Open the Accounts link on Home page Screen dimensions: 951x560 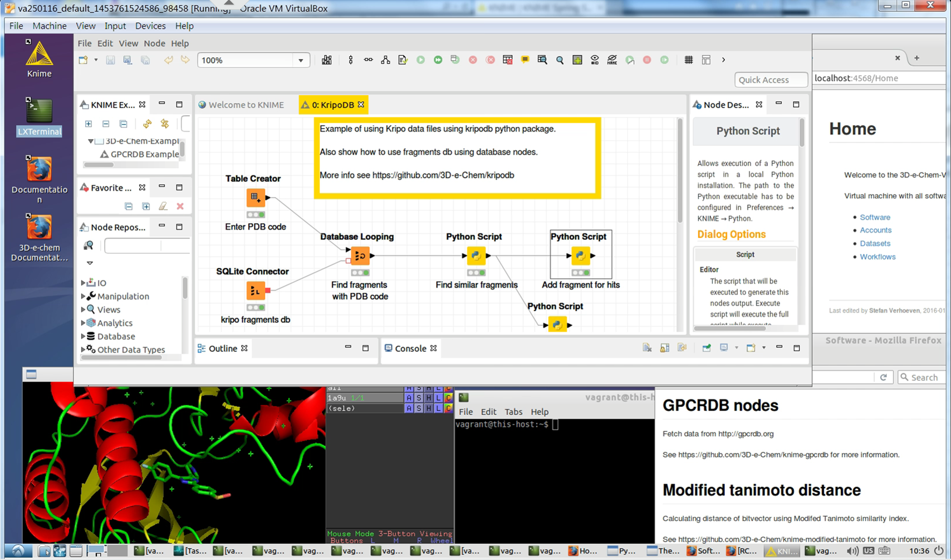coord(875,230)
